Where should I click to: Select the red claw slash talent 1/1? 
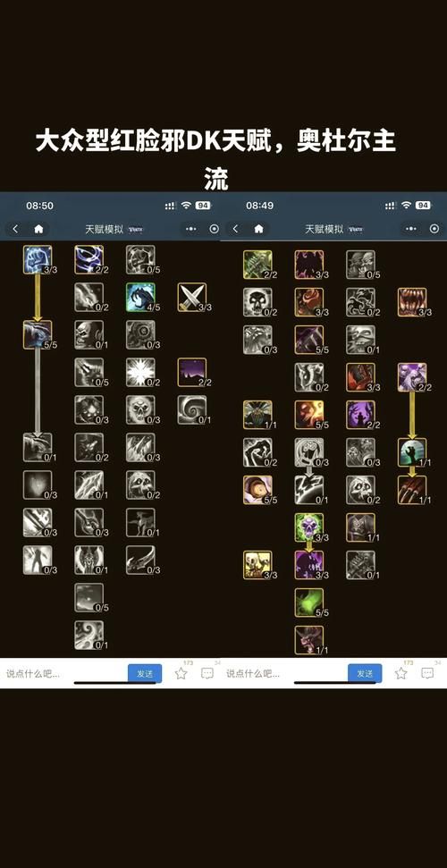412,490
